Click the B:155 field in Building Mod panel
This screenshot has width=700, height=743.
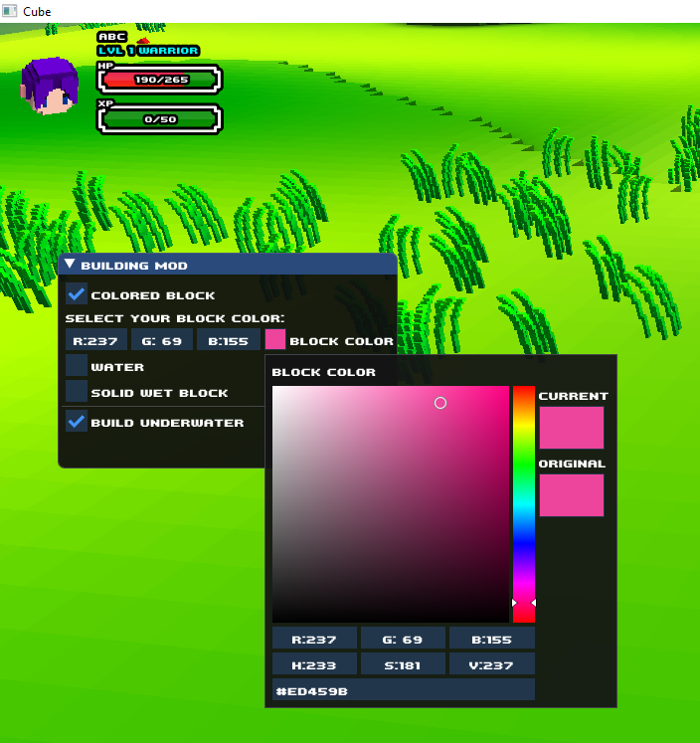(229, 340)
